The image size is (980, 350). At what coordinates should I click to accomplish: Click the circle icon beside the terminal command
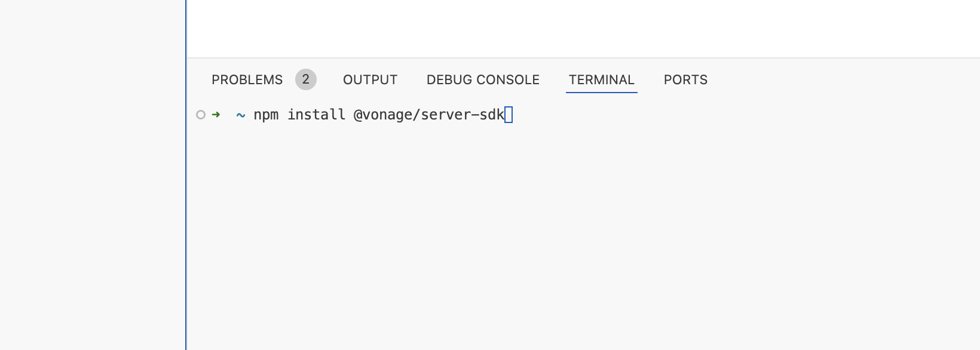point(200,115)
